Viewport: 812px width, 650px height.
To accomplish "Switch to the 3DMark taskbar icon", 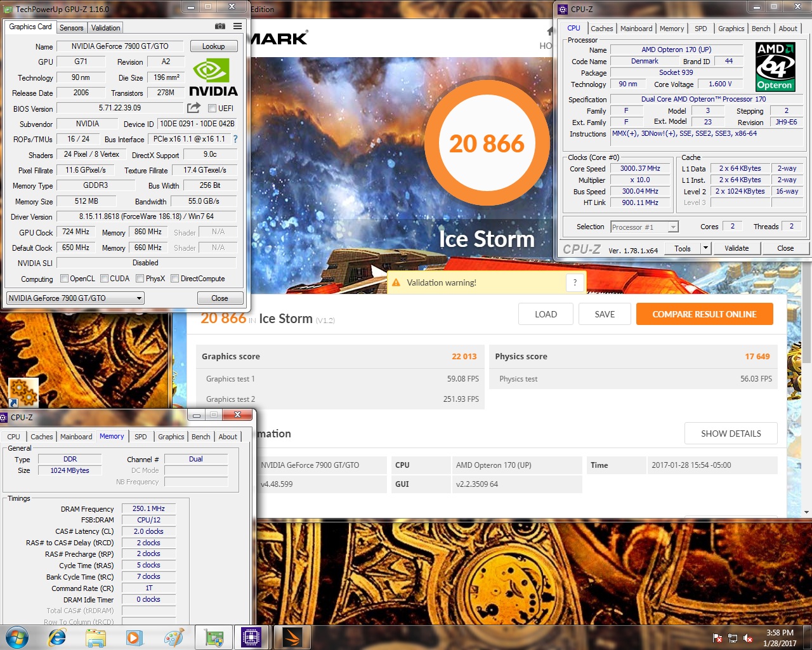I will [291, 637].
